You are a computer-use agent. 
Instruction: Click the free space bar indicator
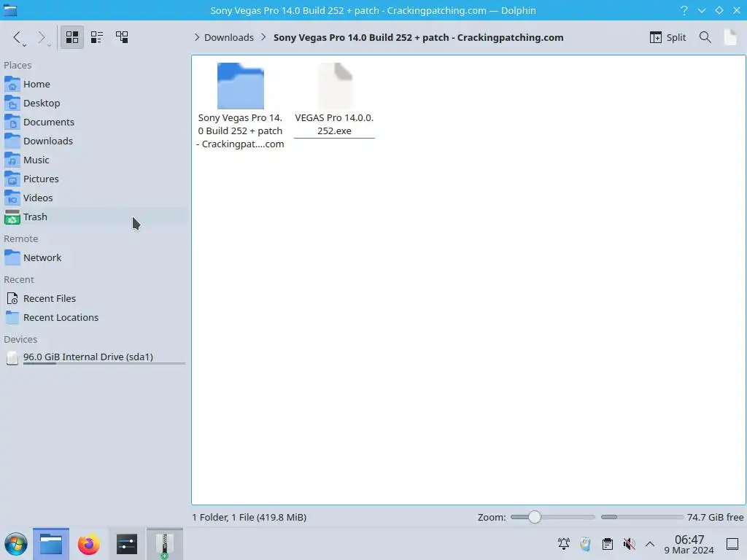(642, 517)
